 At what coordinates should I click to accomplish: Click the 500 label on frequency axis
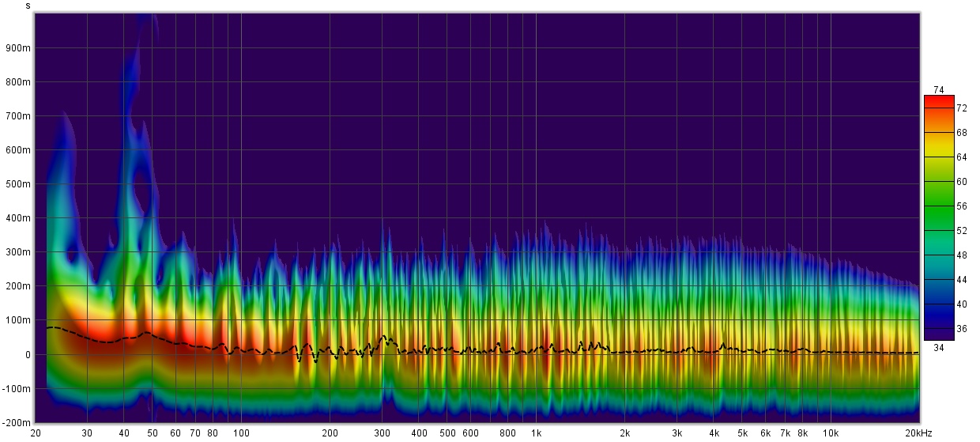point(447,433)
